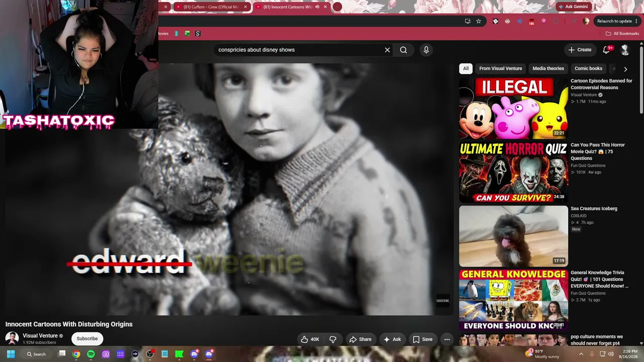Open 'Cartoon Episodes Banned for Controversial Reasons' title

click(x=602, y=84)
